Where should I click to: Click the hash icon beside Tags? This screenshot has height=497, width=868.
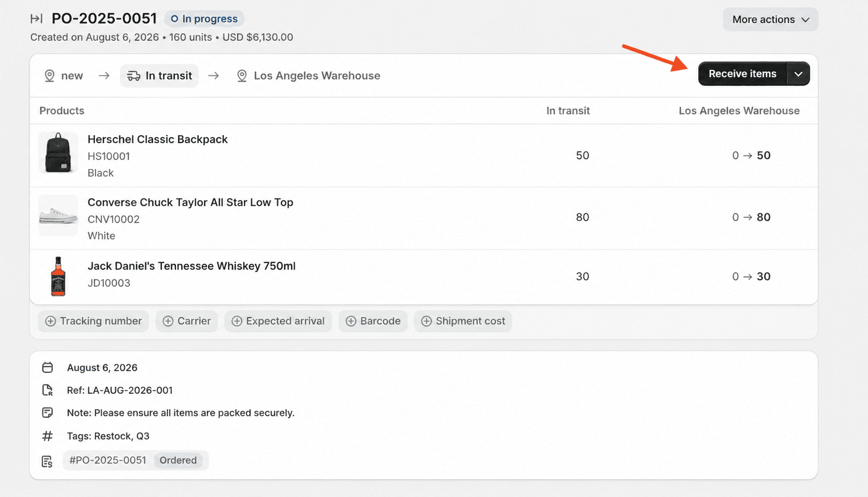[47, 436]
